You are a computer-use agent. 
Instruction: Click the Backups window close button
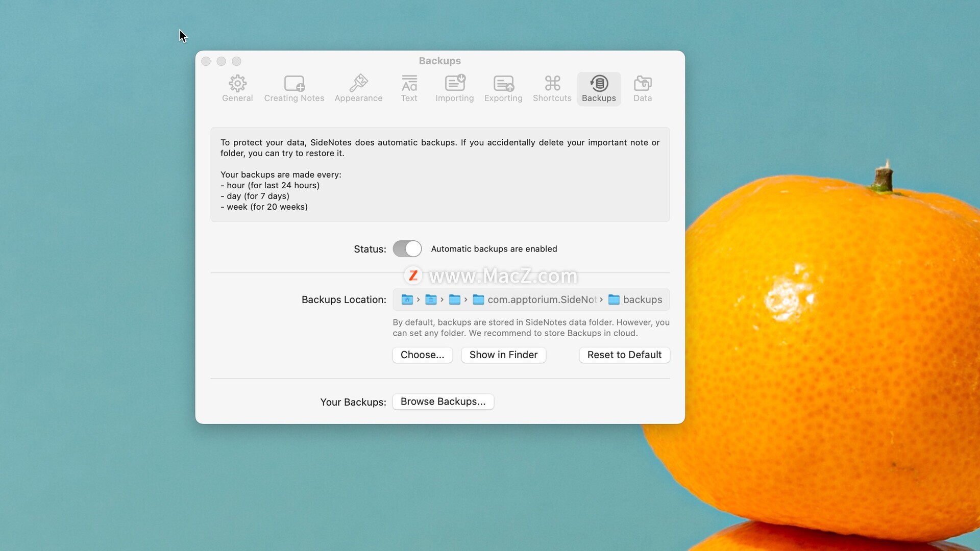[x=206, y=61]
